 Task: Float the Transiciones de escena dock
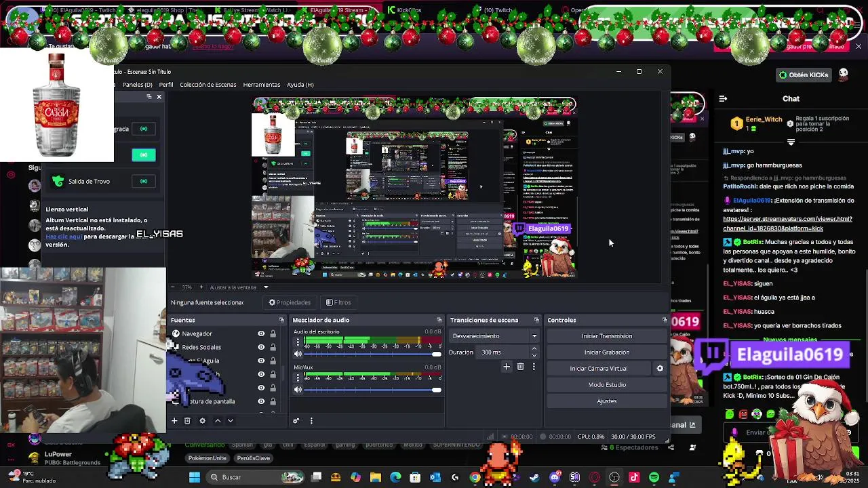pyautogui.click(x=536, y=320)
